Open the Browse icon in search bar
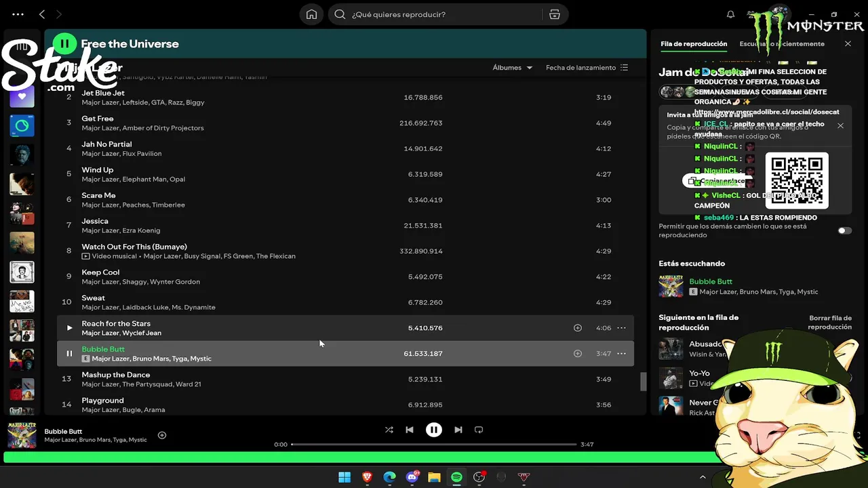 [x=555, y=14]
